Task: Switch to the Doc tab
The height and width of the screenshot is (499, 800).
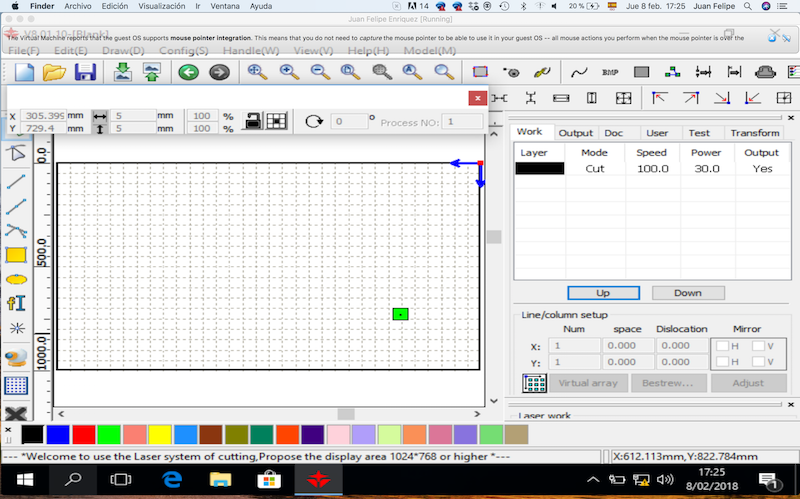Action: 614,133
